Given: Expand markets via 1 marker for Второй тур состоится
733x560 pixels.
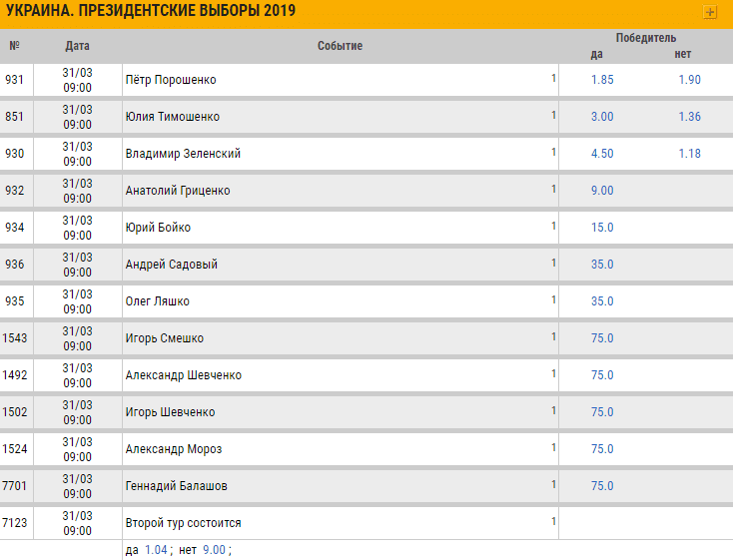Looking at the screenshot, I should 553,522.
